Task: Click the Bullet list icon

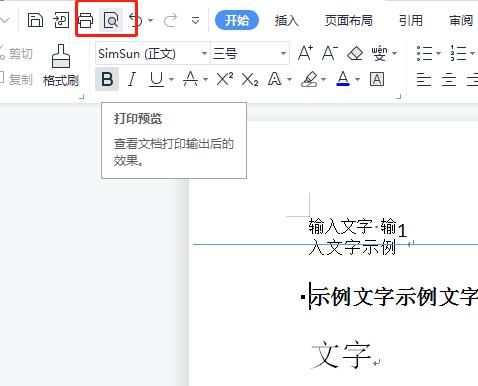Action: [424, 53]
